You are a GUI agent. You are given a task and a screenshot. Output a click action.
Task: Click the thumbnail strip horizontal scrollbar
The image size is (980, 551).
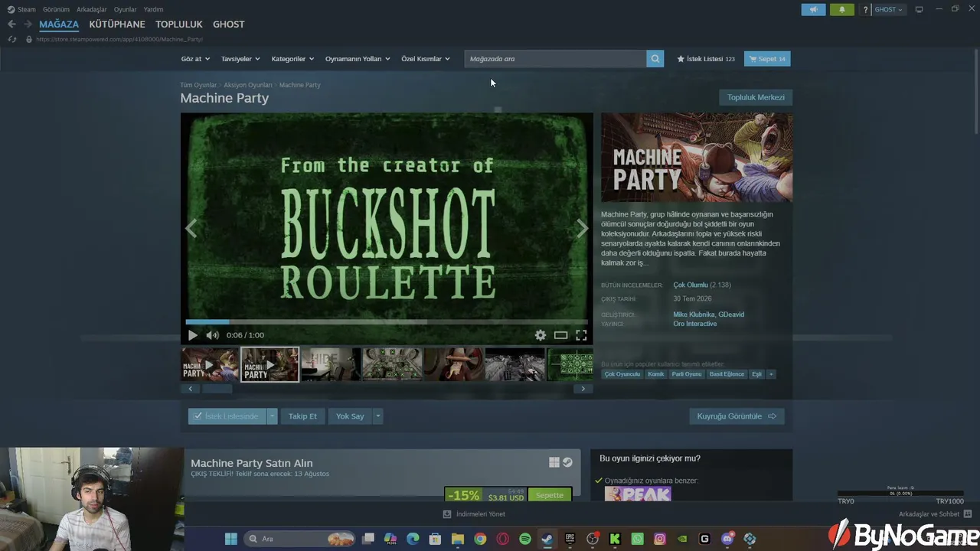click(x=217, y=389)
